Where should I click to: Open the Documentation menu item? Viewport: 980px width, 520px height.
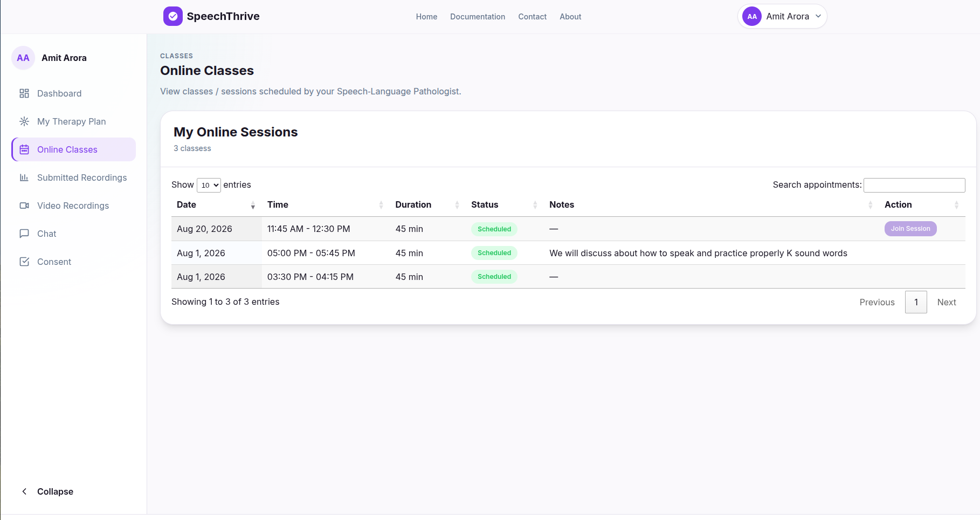(478, 17)
